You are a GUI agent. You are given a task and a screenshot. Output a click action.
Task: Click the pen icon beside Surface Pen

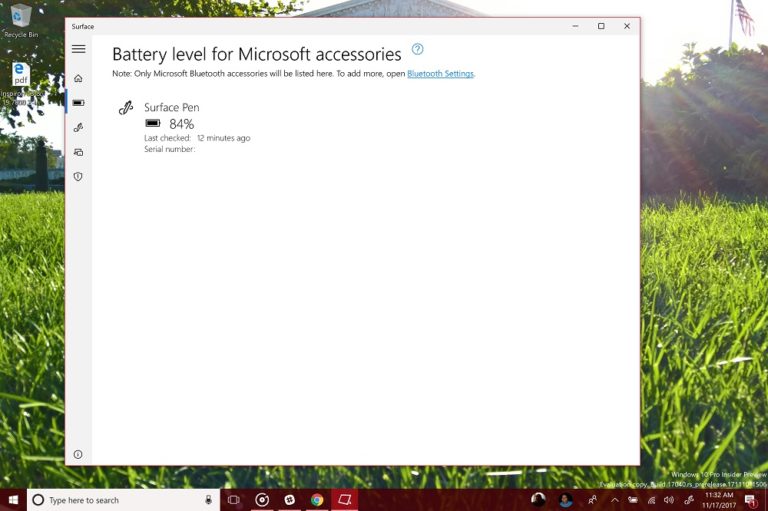click(126, 107)
